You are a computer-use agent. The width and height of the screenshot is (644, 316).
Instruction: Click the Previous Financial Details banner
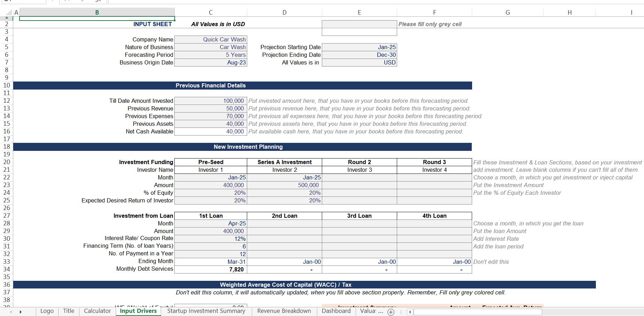(242, 85)
